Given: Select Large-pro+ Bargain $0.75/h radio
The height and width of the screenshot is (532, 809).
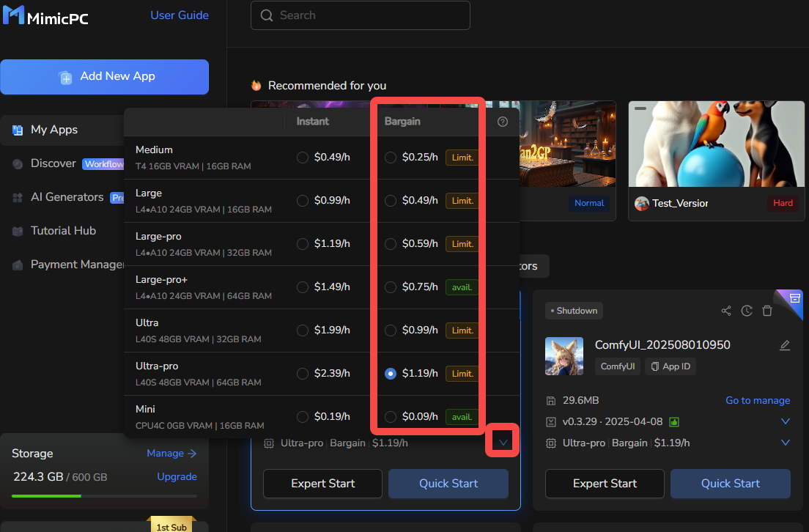Looking at the screenshot, I should [x=391, y=287].
